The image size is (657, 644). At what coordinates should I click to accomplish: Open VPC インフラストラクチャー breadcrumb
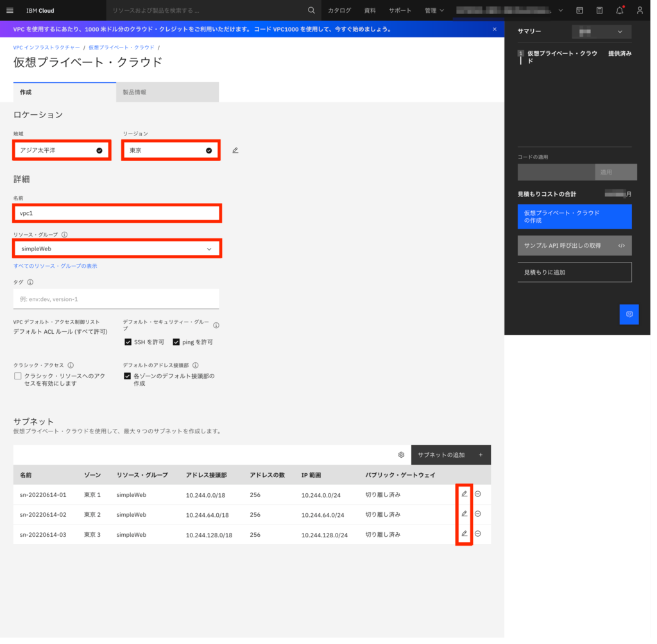tap(46, 48)
